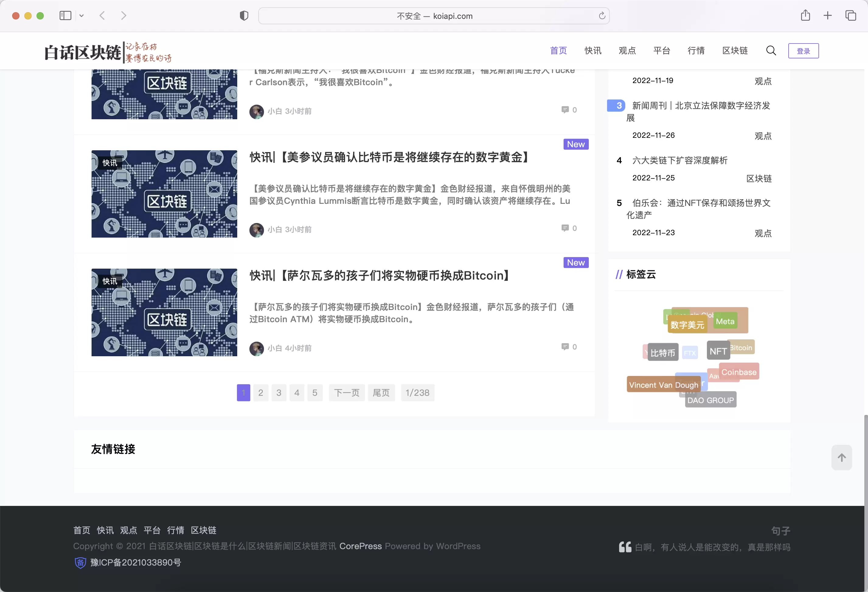The image size is (868, 592).
Task: Select the NFT tag in tag cloud
Action: click(718, 351)
